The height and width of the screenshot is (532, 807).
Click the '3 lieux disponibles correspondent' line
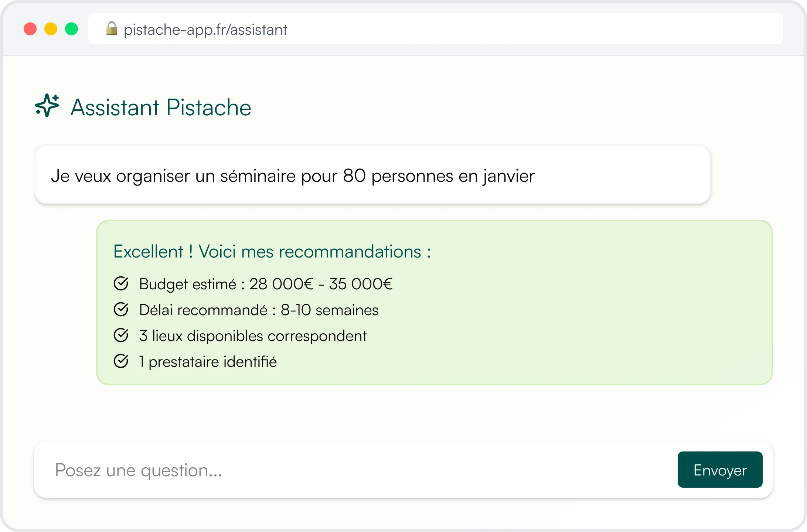(x=253, y=335)
